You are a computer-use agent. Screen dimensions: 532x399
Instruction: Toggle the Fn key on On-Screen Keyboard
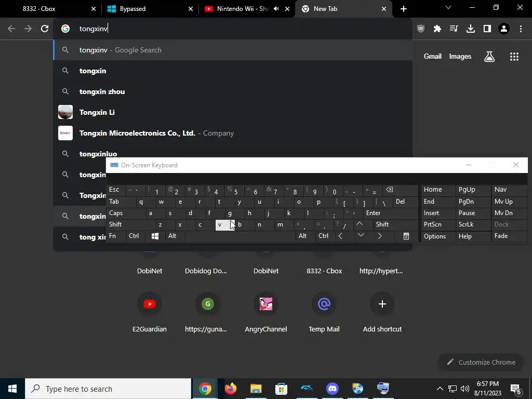[x=116, y=236]
